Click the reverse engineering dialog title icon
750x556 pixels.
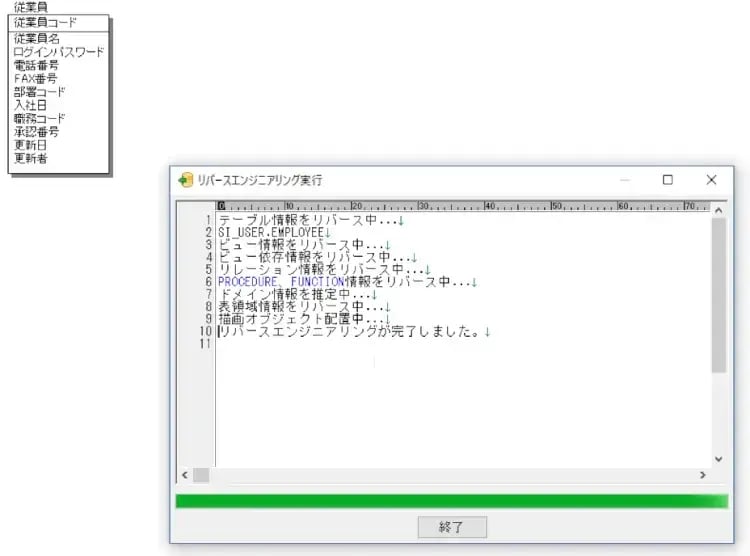(185, 180)
